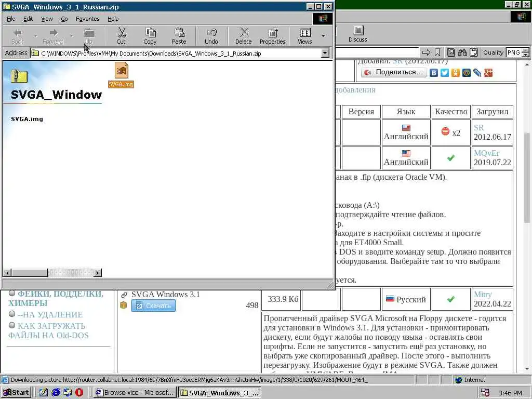Click the Поделиться share button
This screenshot has height=399, width=532.
coord(394,72)
